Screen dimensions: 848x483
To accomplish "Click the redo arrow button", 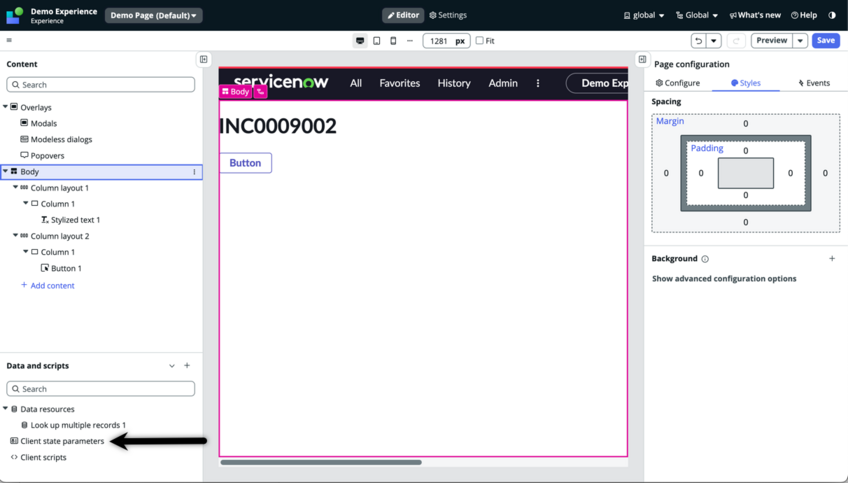I will tap(736, 41).
